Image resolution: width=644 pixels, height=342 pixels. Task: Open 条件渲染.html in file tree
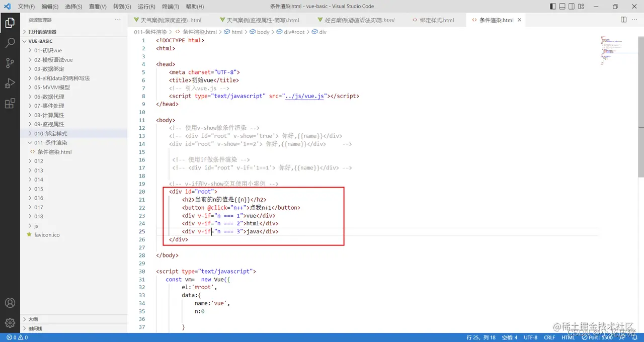[74, 152]
